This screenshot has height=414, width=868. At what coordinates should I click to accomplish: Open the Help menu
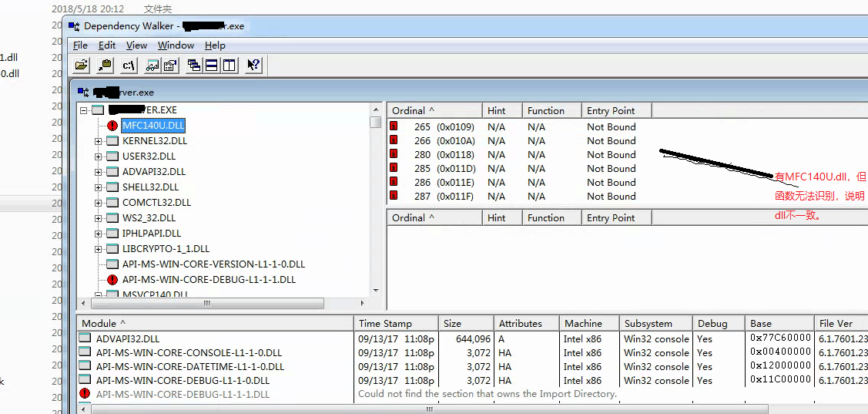pyautogui.click(x=215, y=45)
